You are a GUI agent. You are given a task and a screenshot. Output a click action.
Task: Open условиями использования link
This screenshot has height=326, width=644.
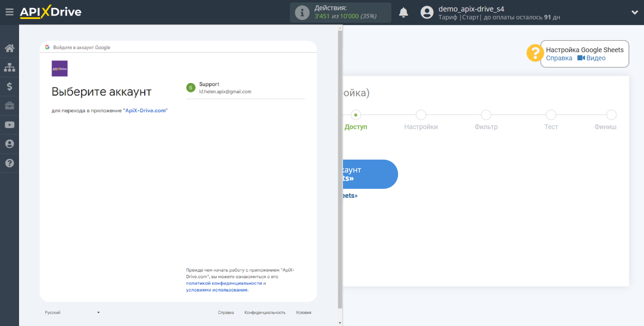[x=216, y=290]
